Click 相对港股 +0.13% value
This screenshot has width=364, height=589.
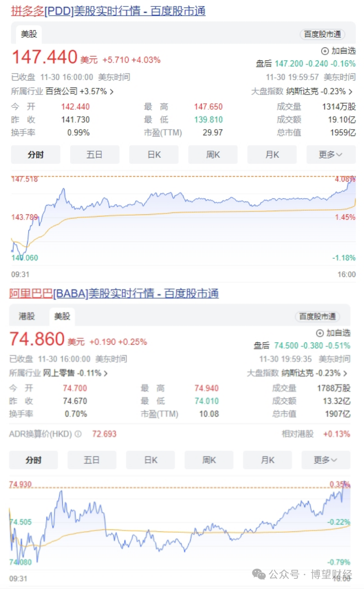tap(336, 434)
